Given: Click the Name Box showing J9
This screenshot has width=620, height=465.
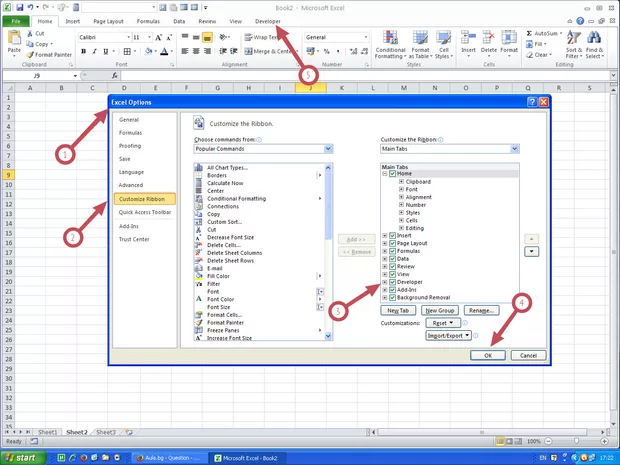Looking at the screenshot, I should click(36, 75).
